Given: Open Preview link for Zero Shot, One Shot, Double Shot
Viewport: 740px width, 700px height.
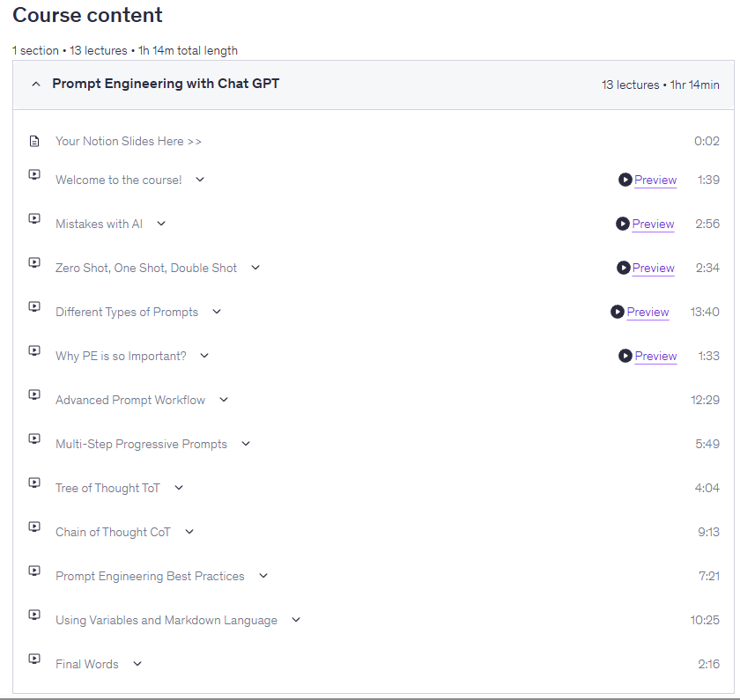Looking at the screenshot, I should coord(653,268).
